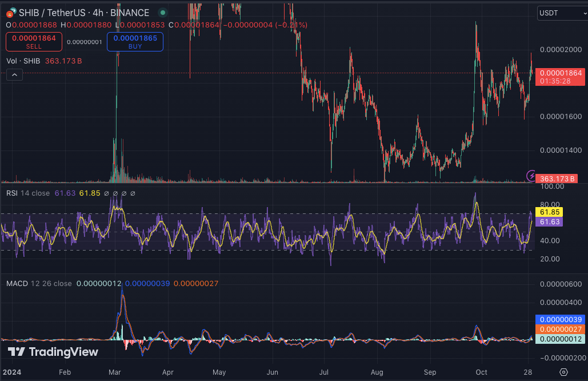Open the USDT currency dropdown
Image resolution: width=588 pixels, height=381 pixels.
click(562, 13)
